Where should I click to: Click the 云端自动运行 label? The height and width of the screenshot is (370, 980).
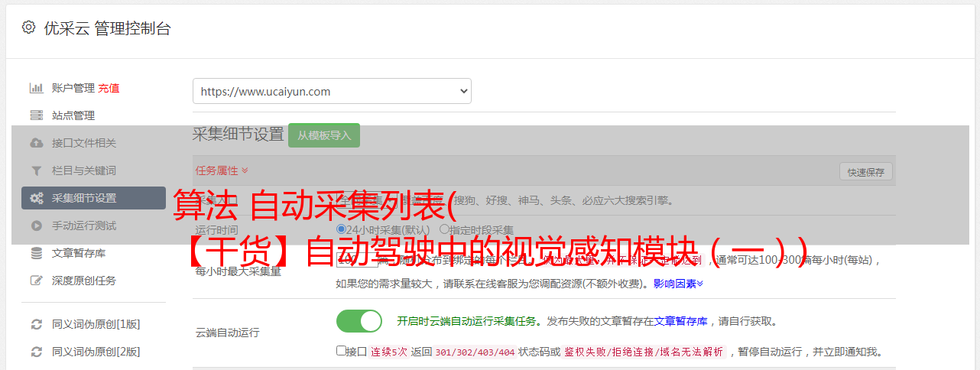(228, 333)
